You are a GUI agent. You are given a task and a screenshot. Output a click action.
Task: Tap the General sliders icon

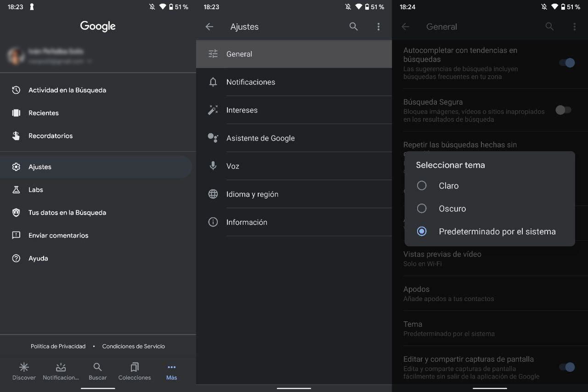[213, 54]
